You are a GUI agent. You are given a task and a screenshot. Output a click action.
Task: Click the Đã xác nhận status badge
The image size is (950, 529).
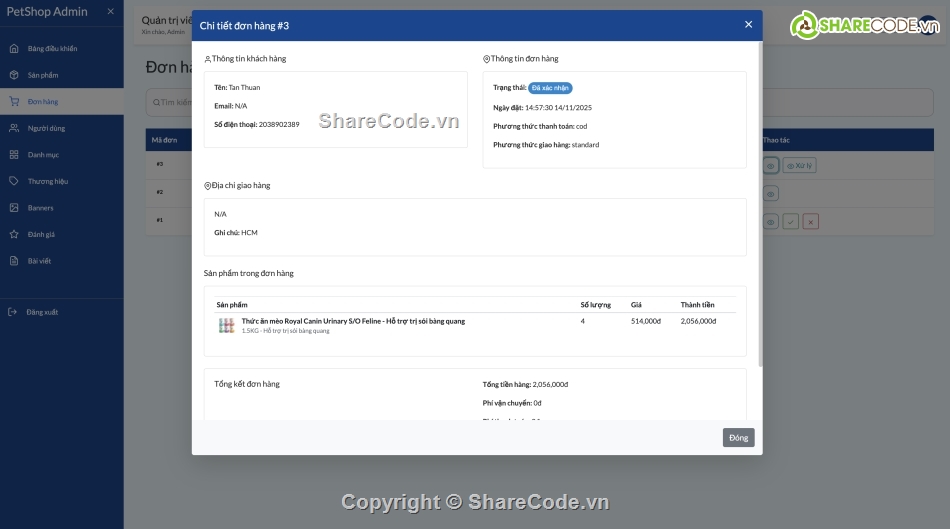550,88
